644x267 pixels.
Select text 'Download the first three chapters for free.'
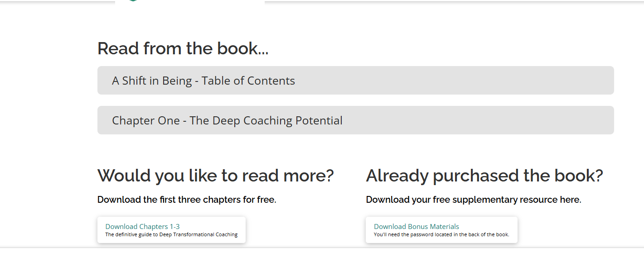point(187,200)
